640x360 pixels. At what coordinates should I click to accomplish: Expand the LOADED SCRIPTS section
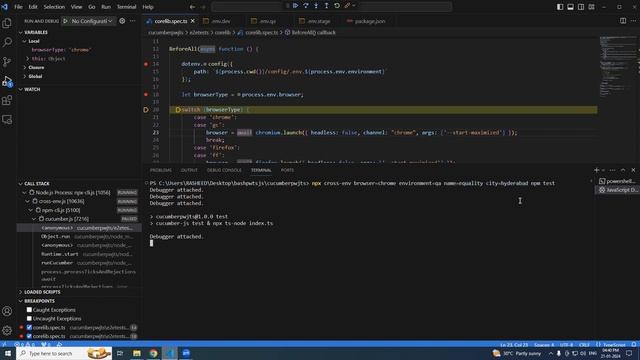click(x=42, y=292)
